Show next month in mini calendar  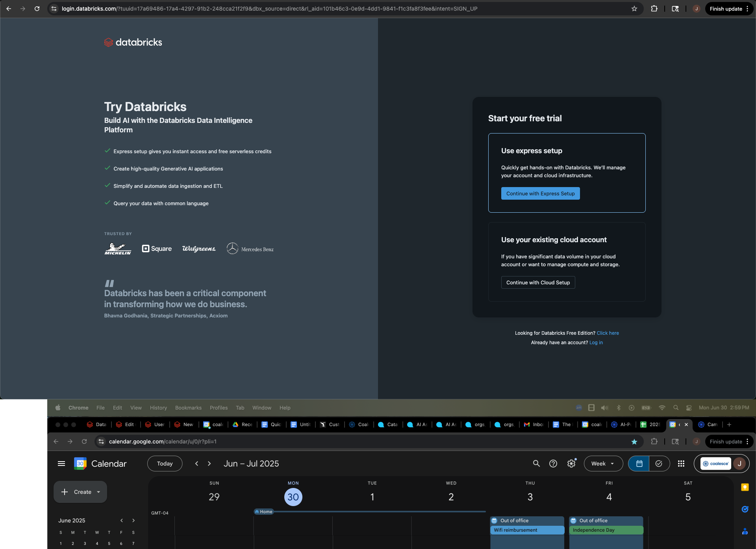(x=133, y=520)
